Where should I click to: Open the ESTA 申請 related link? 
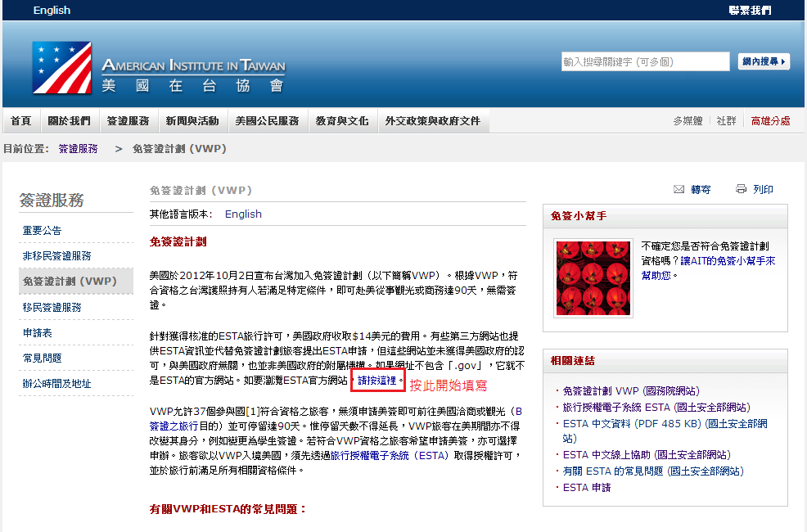pyautogui.click(x=587, y=487)
